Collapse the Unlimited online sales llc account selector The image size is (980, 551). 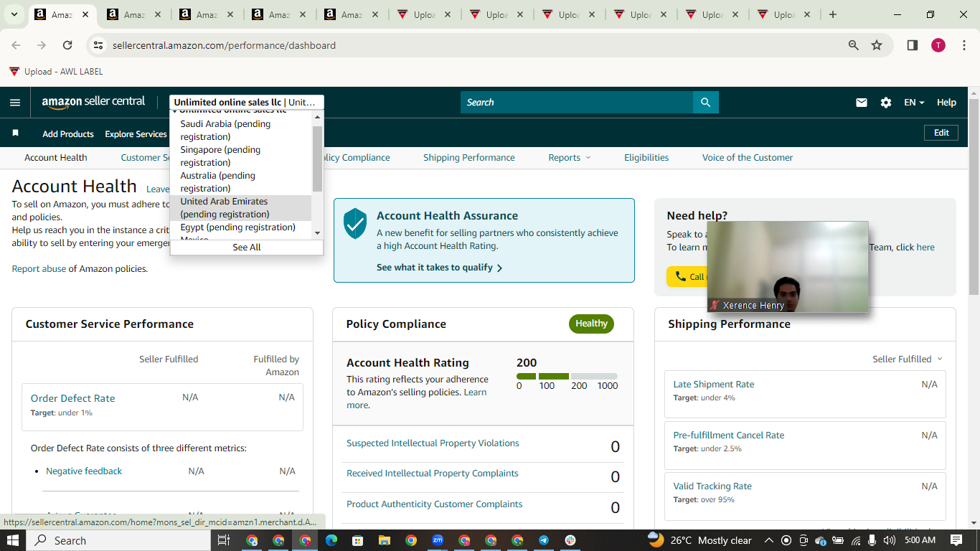(x=247, y=103)
